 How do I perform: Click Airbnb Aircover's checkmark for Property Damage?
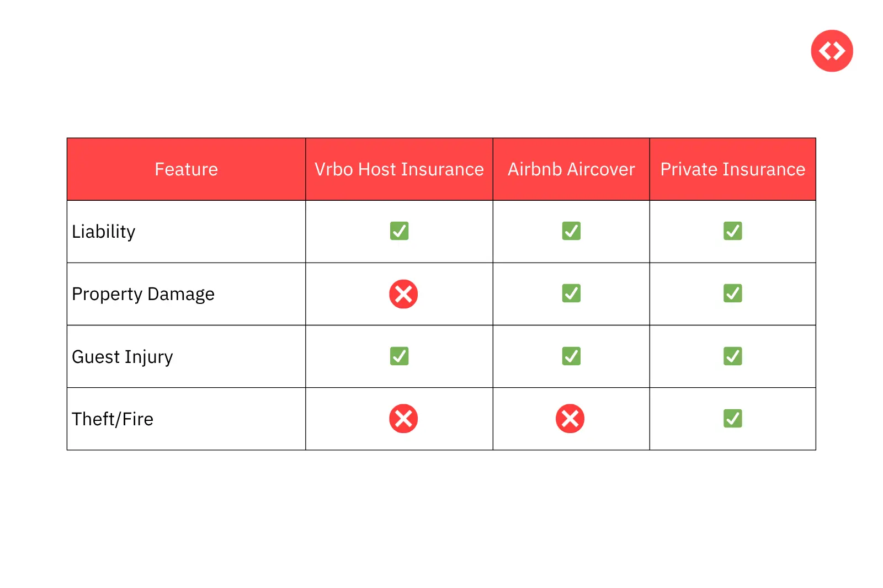[571, 293]
